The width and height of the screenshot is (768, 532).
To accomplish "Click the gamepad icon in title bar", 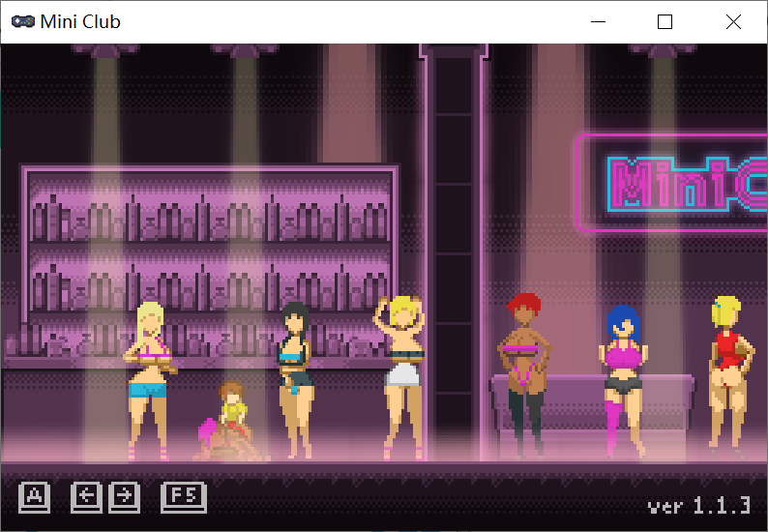I will pyautogui.click(x=24, y=21).
